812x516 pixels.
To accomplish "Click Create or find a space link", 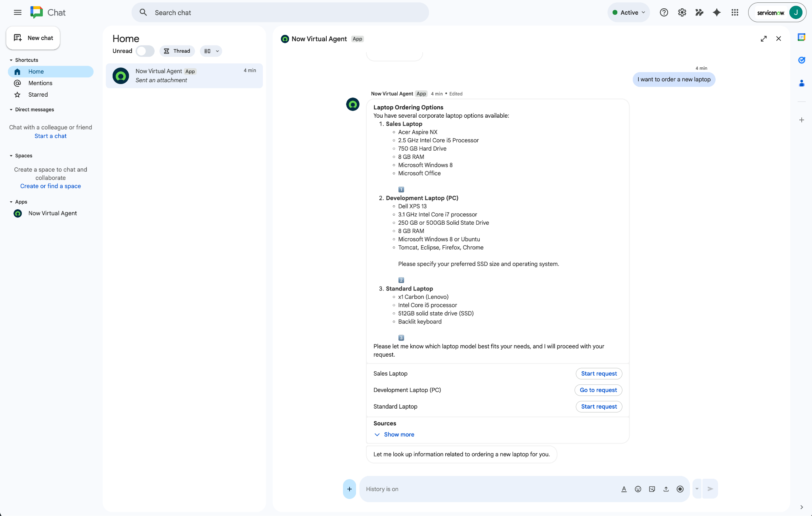I will pos(50,186).
